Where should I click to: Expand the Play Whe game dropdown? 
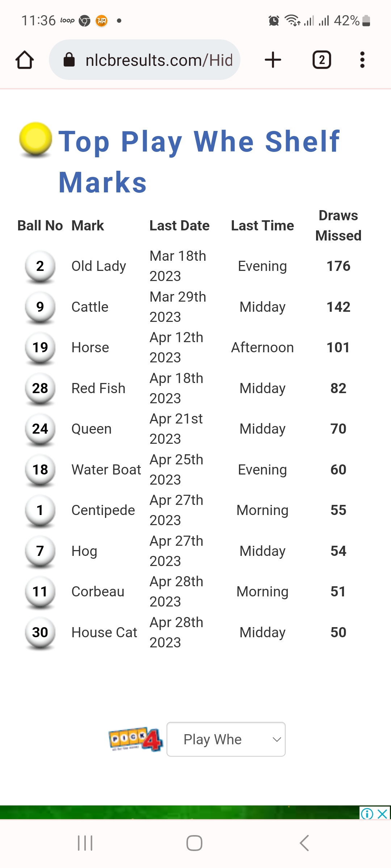(226, 739)
